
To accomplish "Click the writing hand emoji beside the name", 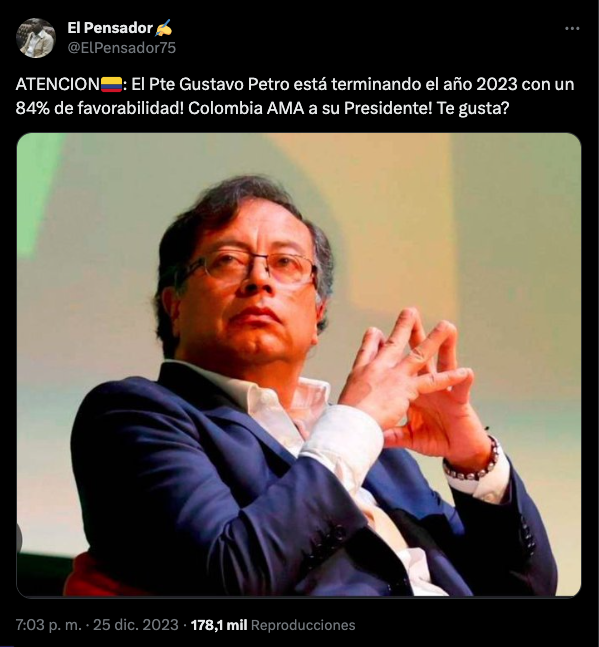I will [x=164, y=28].
